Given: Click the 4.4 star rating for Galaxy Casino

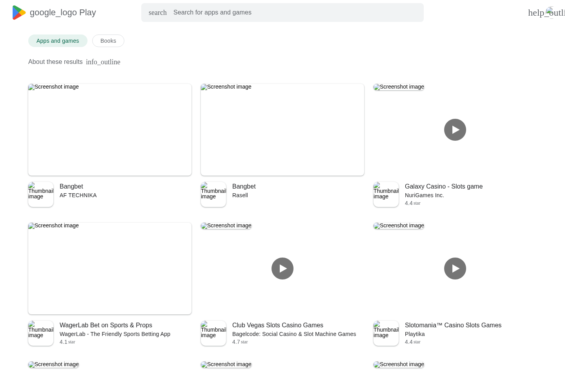Looking at the screenshot, I should (x=413, y=203).
